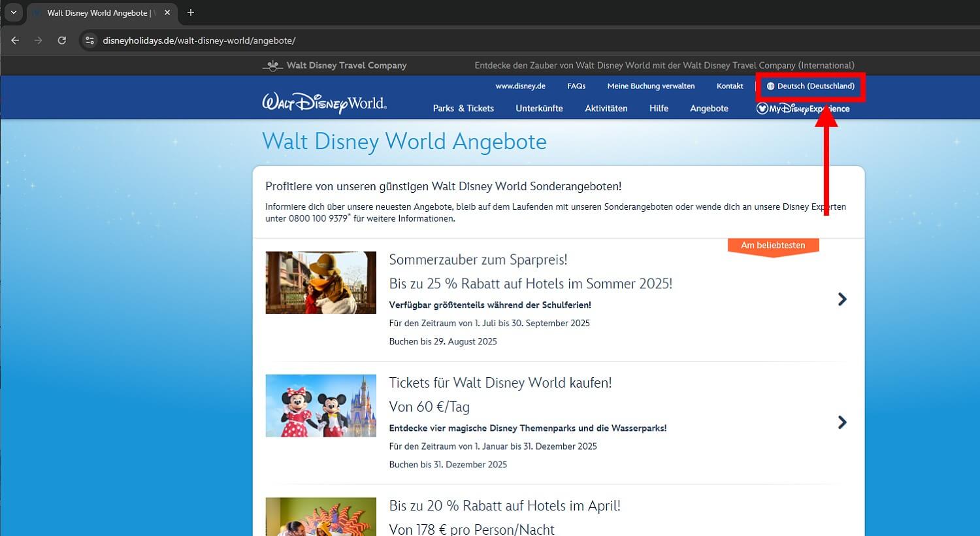Close the Walt Disney World Angebote tab
Image resolution: width=980 pixels, height=536 pixels.
point(167,12)
